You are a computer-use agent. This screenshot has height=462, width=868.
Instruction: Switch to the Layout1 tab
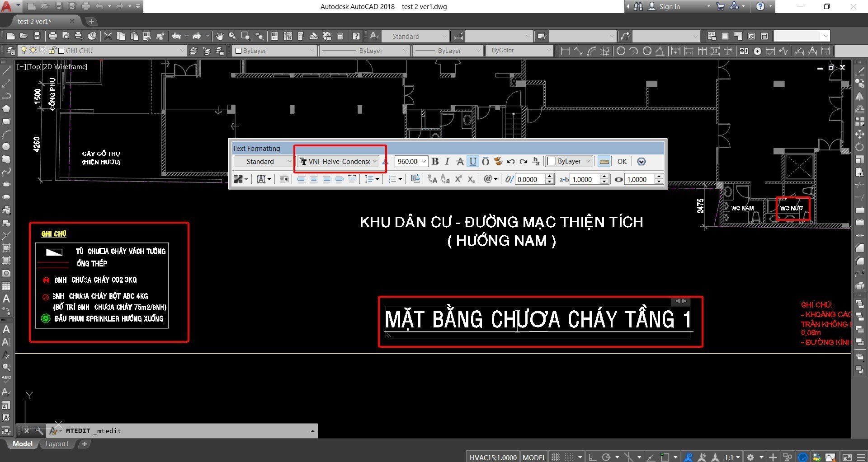(57, 444)
